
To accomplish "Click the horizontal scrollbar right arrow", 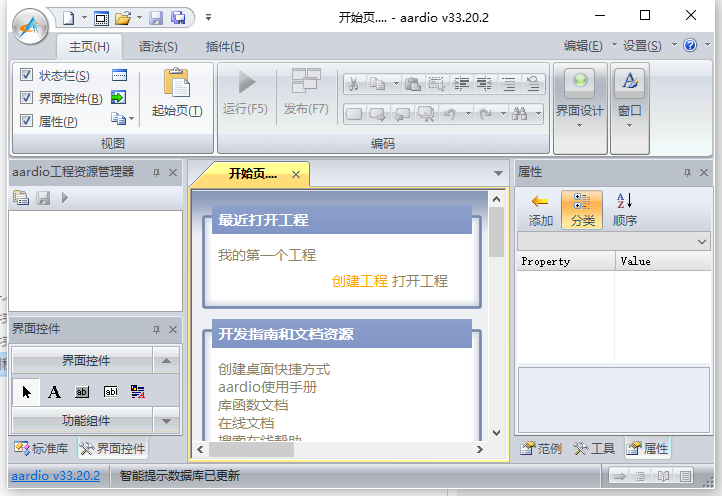I will [x=480, y=449].
